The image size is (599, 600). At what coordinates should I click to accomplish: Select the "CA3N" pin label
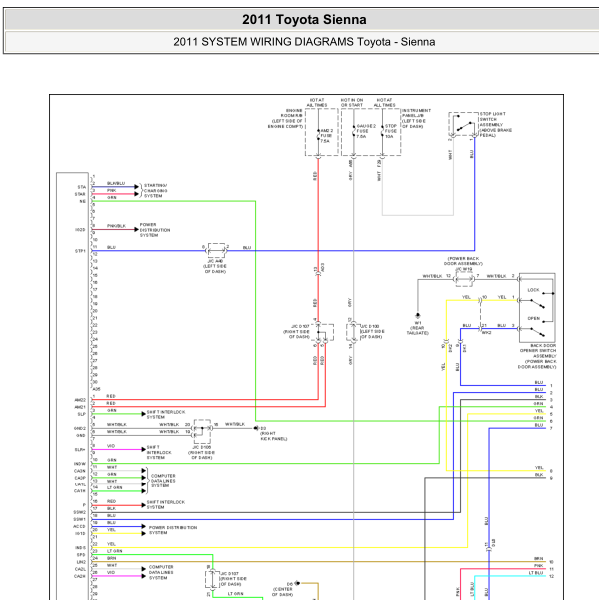click(x=80, y=471)
